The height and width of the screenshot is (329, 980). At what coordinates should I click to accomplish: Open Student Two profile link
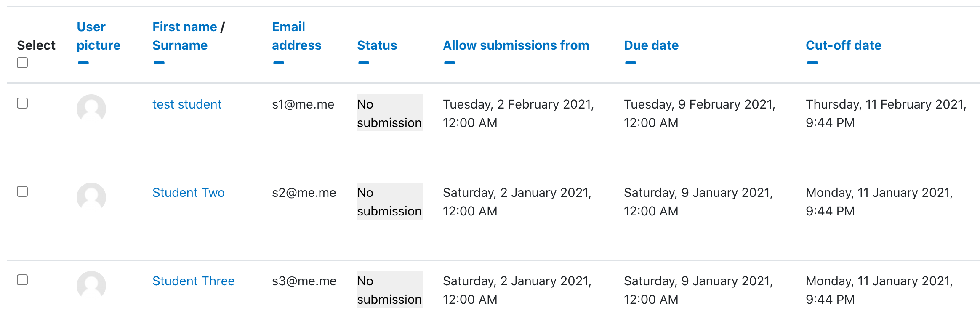(189, 193)
